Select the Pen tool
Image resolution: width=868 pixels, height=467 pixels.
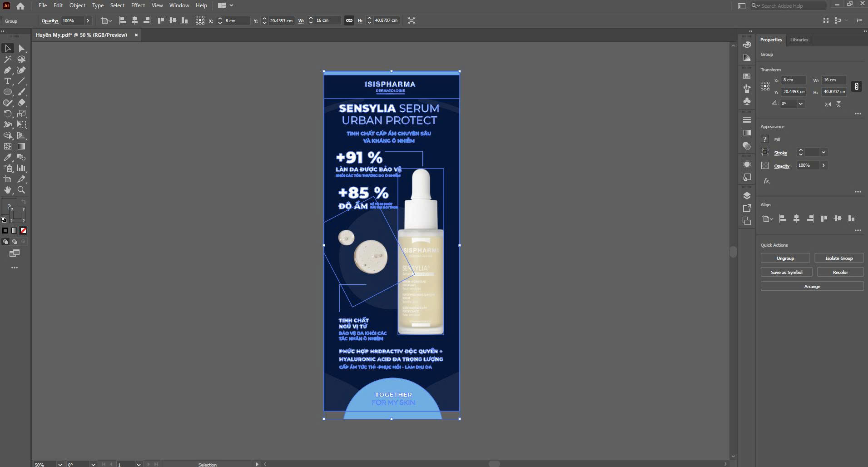click(x=8, y=70)
